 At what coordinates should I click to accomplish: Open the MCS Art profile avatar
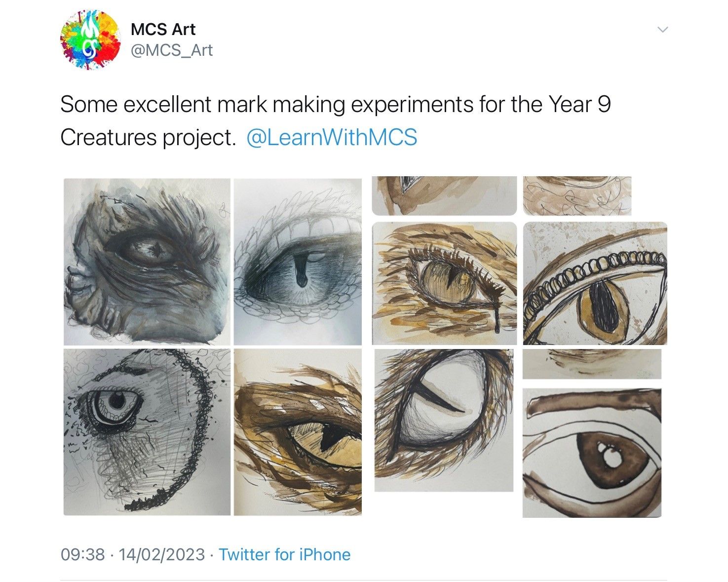91,40
